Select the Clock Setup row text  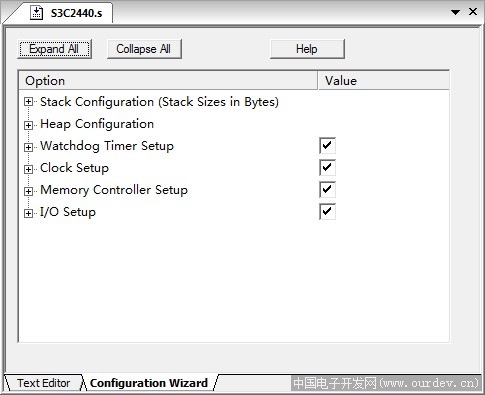coord(74,168)
